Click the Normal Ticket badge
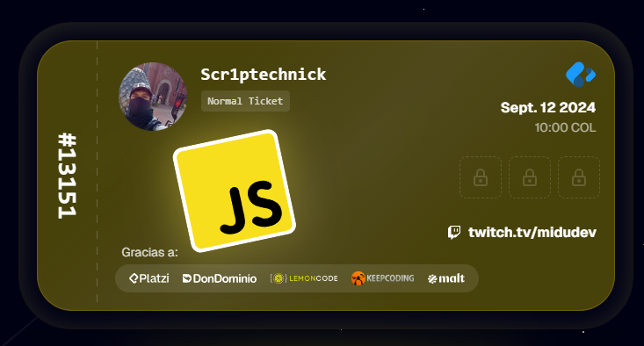644x346 pixels. click(245, 101)
